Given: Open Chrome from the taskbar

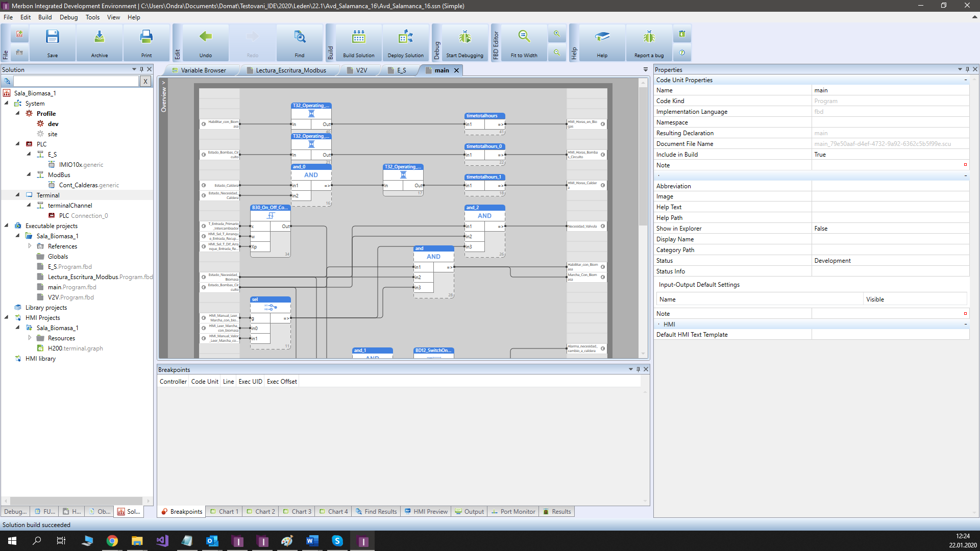Looking at the screenshot, I should (x=112, y=541).
